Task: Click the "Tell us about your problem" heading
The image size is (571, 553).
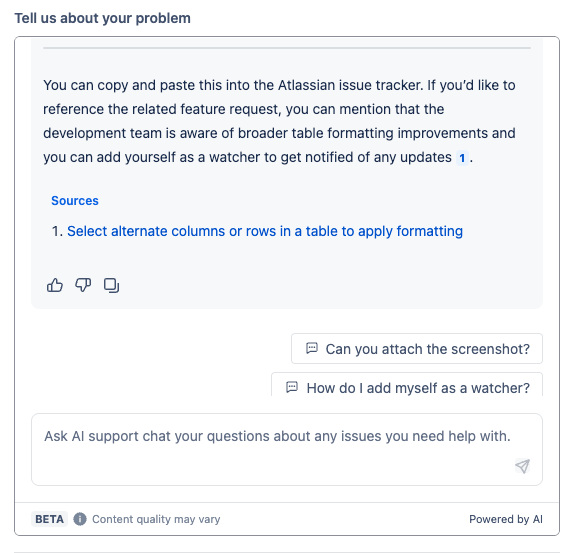Action: coord(102,18)
